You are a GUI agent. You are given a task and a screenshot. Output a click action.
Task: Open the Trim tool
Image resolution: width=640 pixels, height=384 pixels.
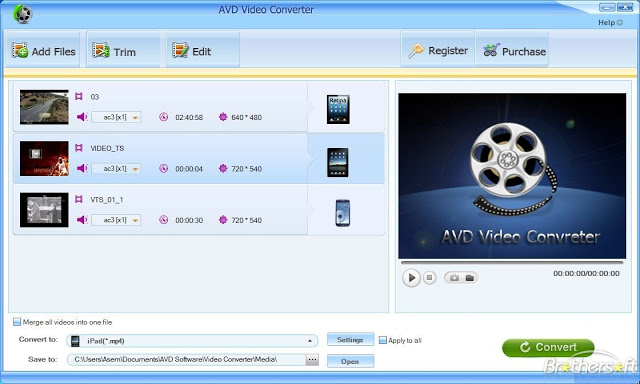point(123,51)
